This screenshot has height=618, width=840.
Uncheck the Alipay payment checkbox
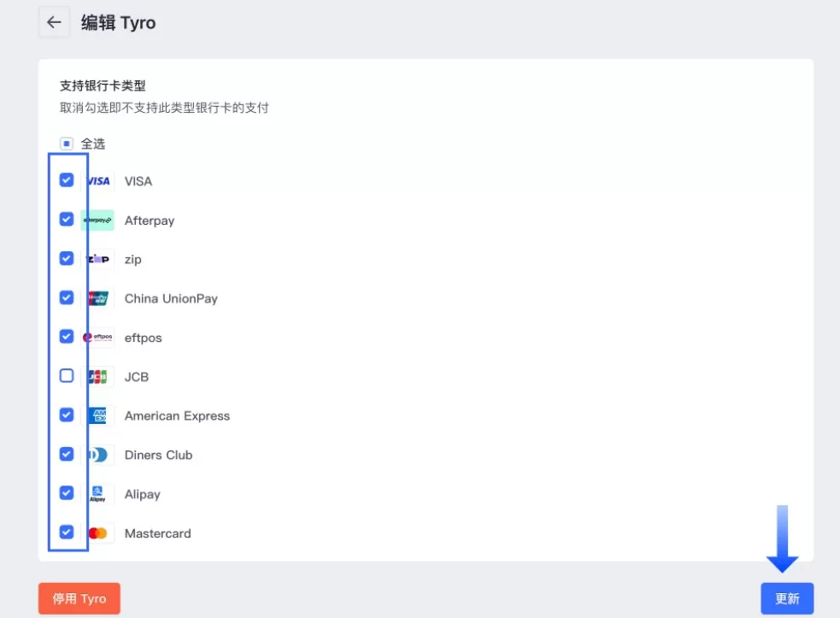tap(66, 493)
